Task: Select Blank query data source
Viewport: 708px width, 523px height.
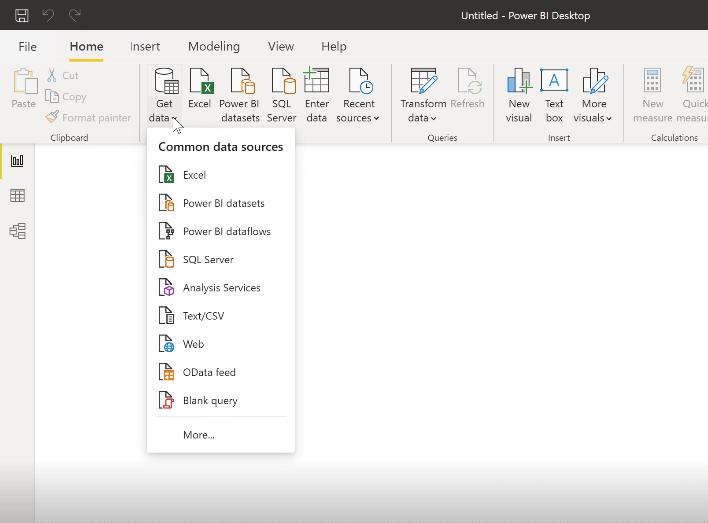Action: [210, 400]
